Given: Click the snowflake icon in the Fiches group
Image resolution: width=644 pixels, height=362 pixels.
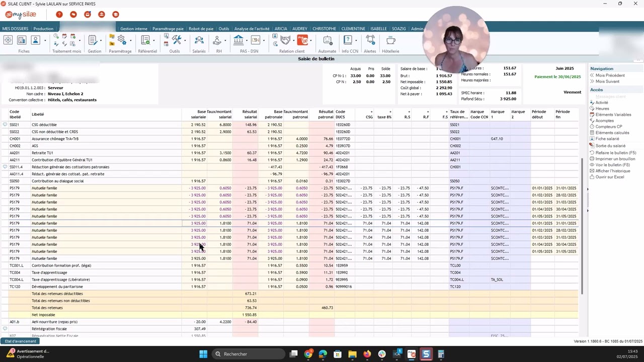Looking at the screenshot, I should click(8, 40).
